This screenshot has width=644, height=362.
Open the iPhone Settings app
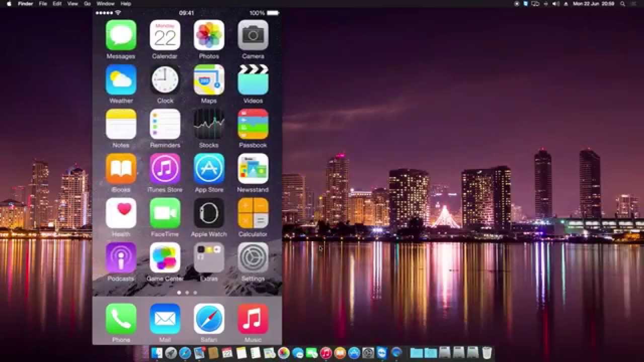[x=253, y=257]
